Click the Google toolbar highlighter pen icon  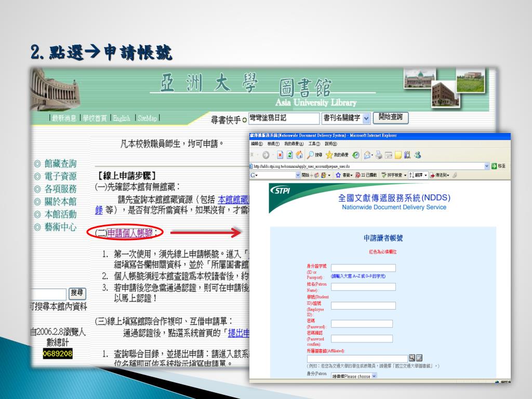[x=455, y=175]
